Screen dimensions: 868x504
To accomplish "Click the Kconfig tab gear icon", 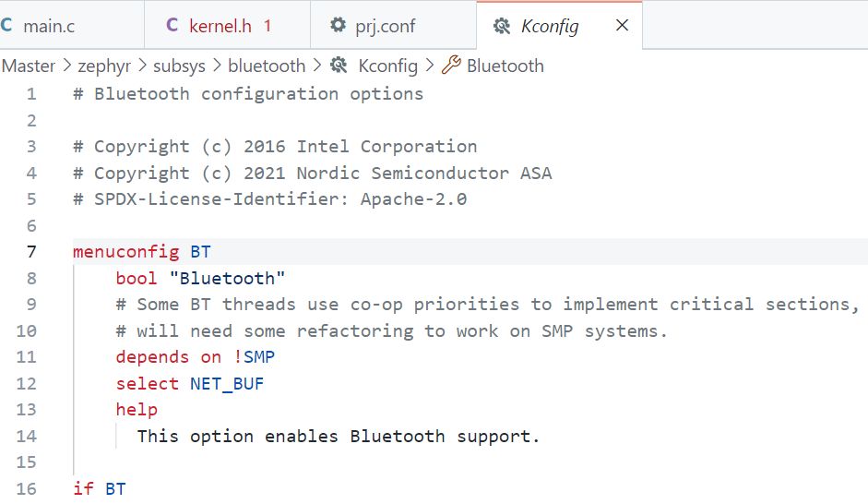I will pos(502,26).
